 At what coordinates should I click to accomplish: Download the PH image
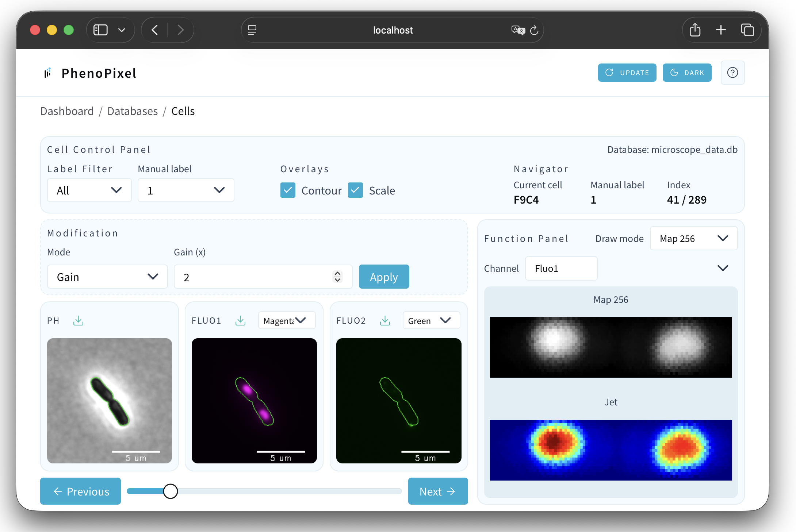78,321
